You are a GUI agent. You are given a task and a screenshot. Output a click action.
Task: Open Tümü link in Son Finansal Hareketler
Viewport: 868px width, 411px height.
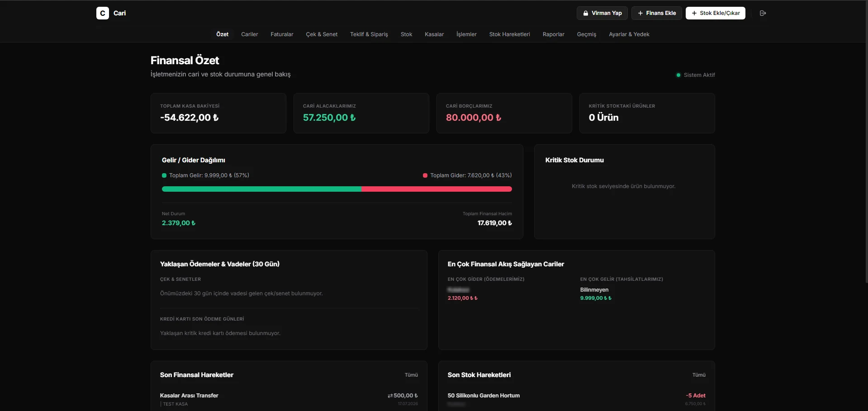coord(411,375)
